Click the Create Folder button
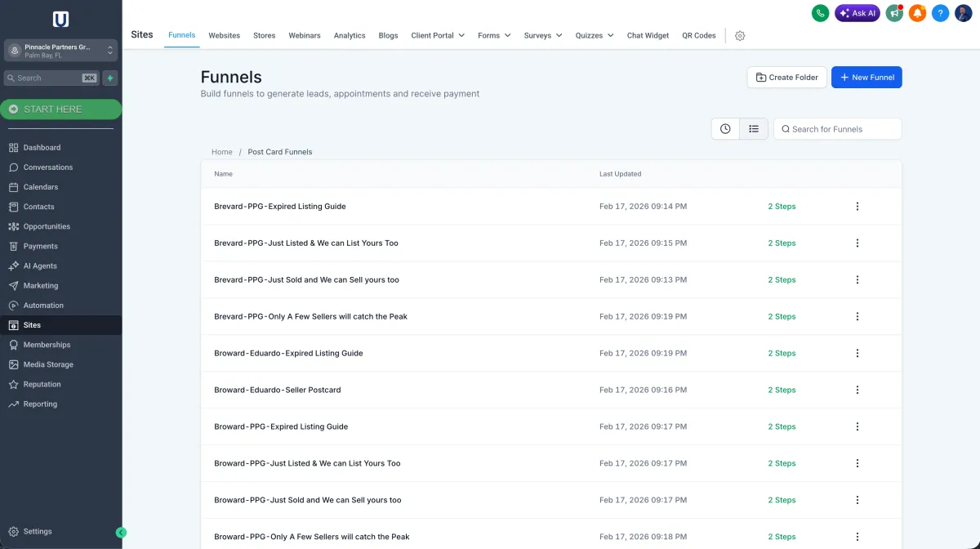This screenshot has height=549, width=980. pyautogui.click(x=786, y=78)
